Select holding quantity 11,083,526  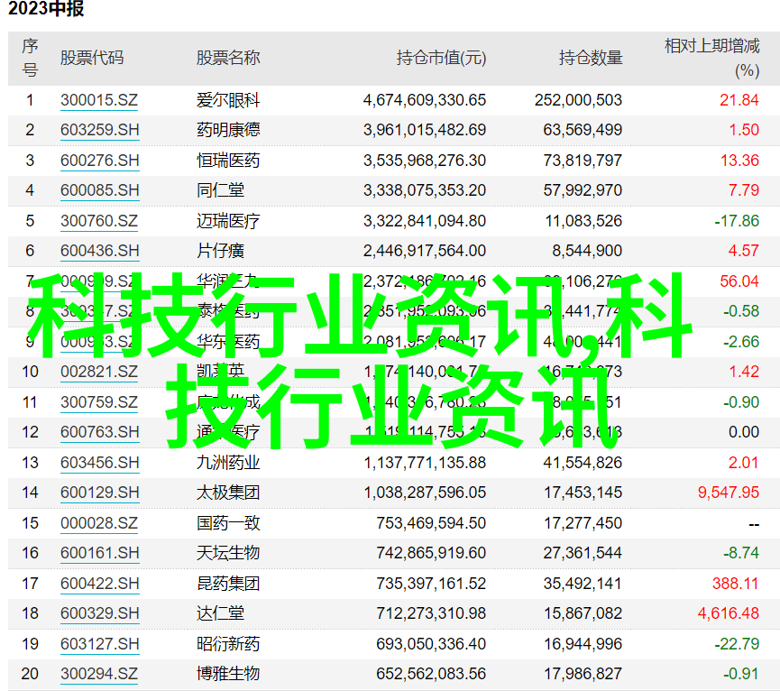[583, 221]
